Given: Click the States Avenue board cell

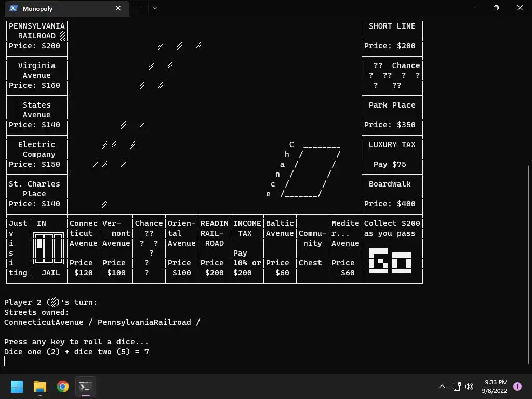Looking at the screenshot, I should [37, 115].
